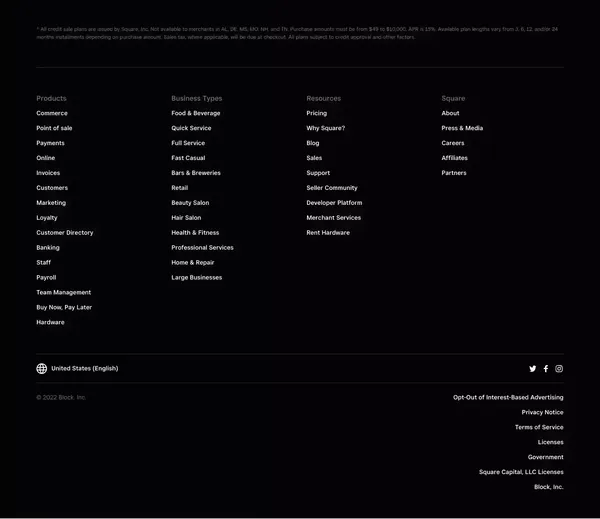Open the Block, Inc. link
The width and height of the screenshot is (600, 519).
tap(549, 487)
